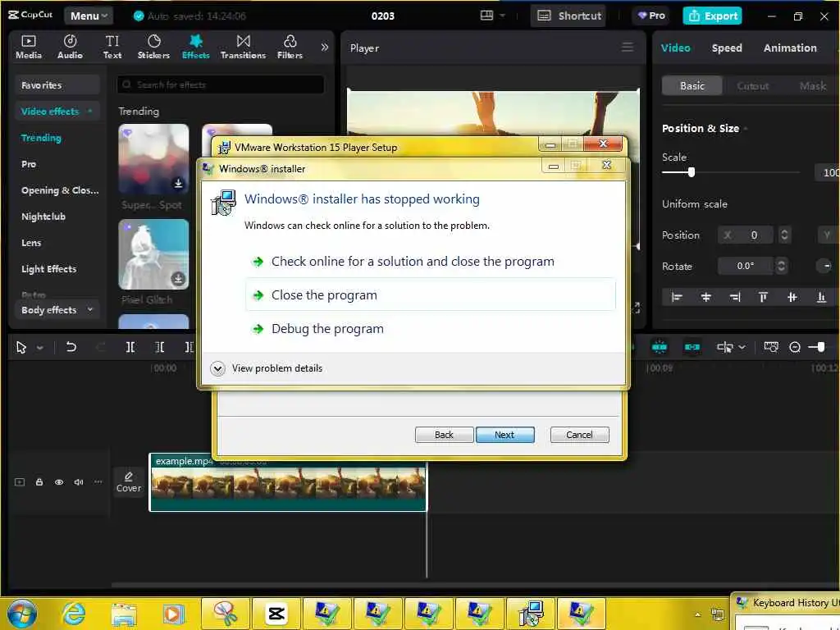
Task: Collapse the Video effects category
Action: pos(57,112)
